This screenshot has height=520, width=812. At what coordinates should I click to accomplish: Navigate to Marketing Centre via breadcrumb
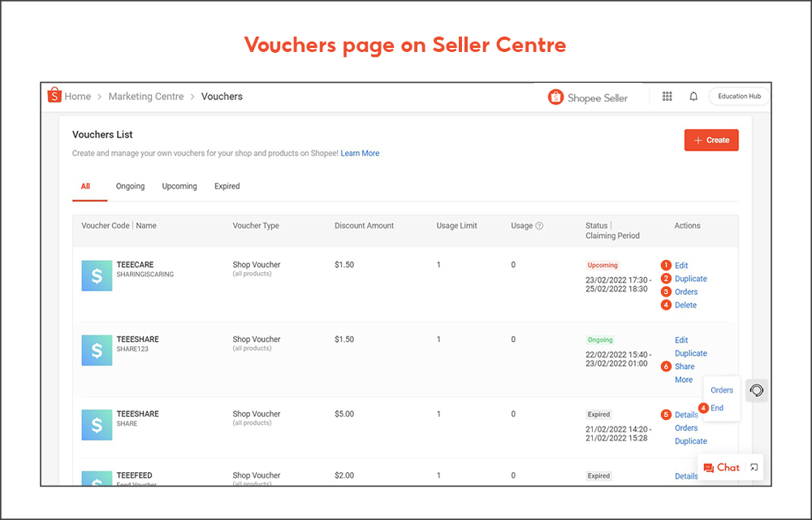click(146, 96)
